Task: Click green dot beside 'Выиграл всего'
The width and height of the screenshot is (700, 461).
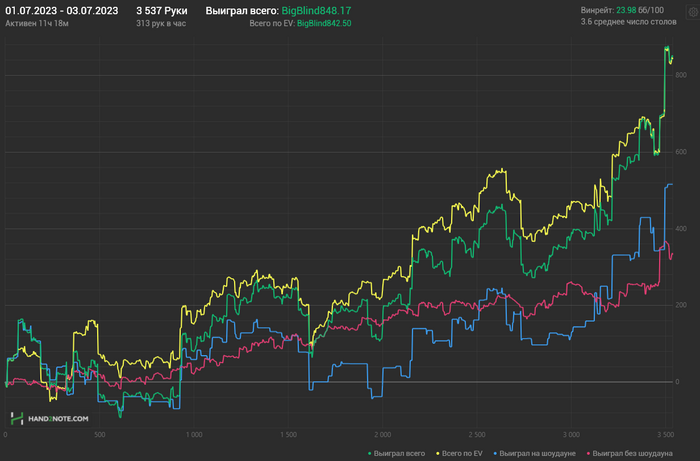Action: point(371,453)
